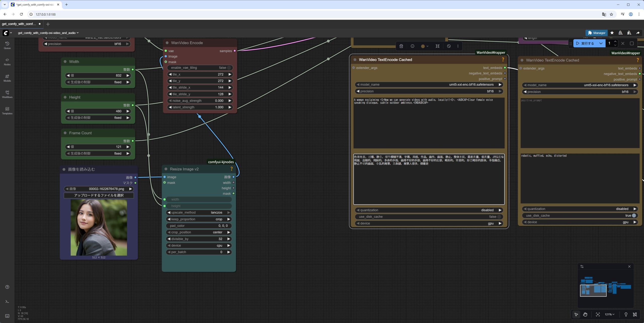Bypass selected node via toolbar icon
The image size is (644, 323).
[x=449, y=46]
